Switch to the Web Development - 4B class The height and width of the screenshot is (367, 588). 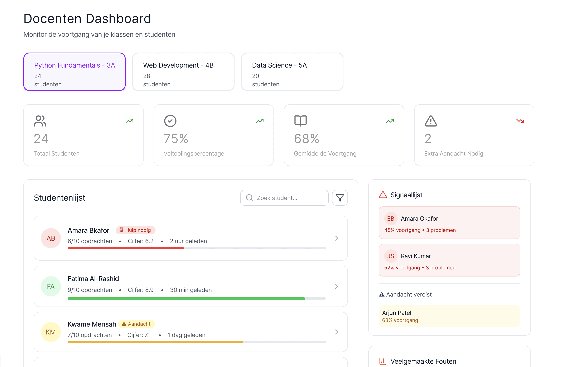[x=183, y=72]
